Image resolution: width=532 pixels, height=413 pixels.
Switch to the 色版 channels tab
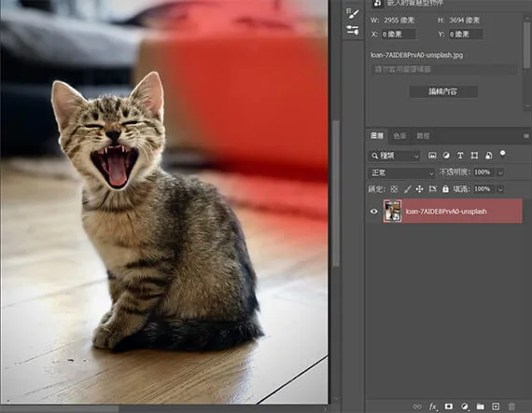click(400, 136)
